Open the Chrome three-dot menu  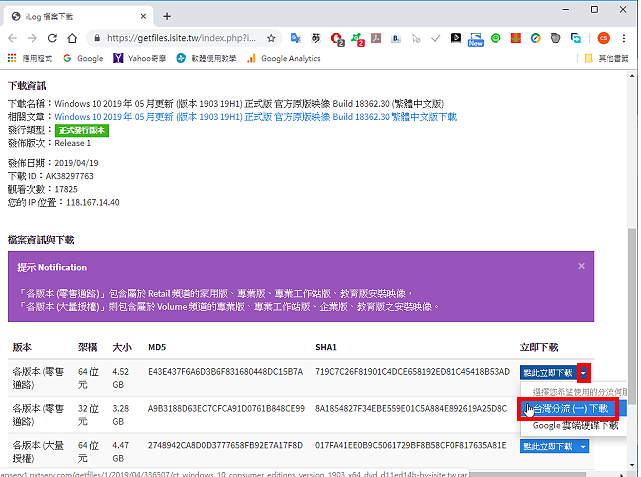(624, 38)
